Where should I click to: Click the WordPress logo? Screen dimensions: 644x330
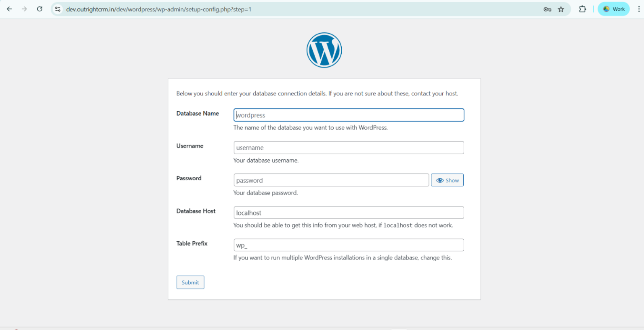click(x=324, y=50)
